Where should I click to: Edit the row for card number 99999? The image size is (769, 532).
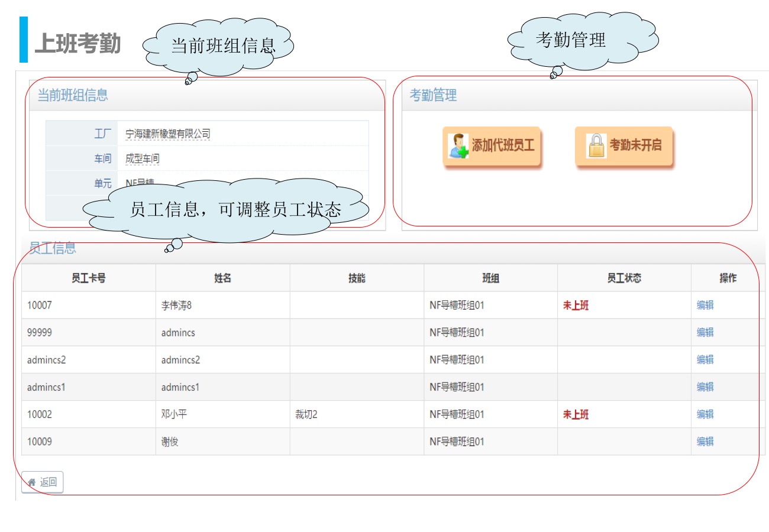click(x=705, y=332)
